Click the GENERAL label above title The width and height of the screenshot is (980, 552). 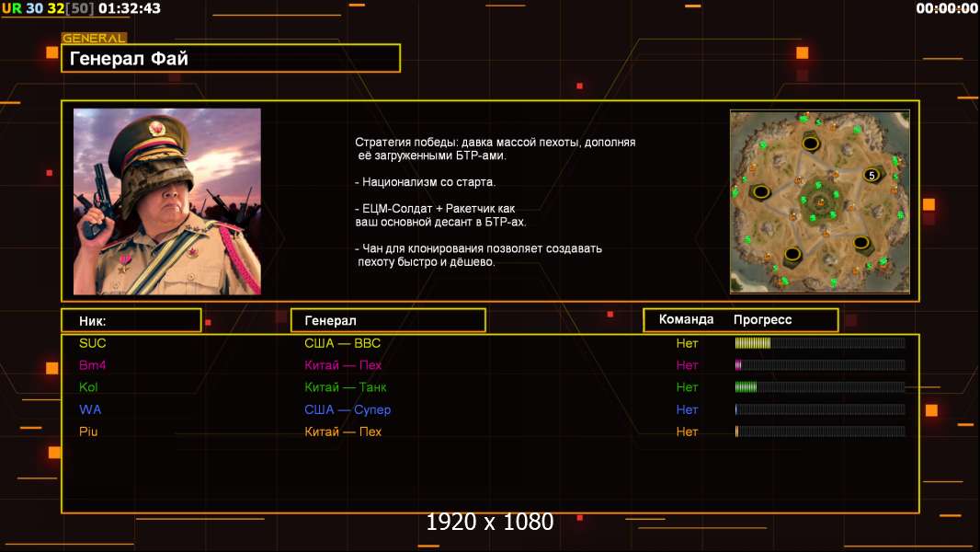point(94,38)
